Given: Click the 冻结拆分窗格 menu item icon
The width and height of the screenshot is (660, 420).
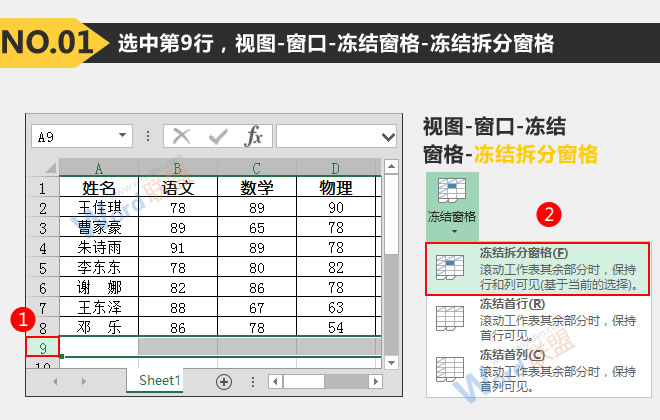Looking at the screenshot, I should (x=450, y=268).
